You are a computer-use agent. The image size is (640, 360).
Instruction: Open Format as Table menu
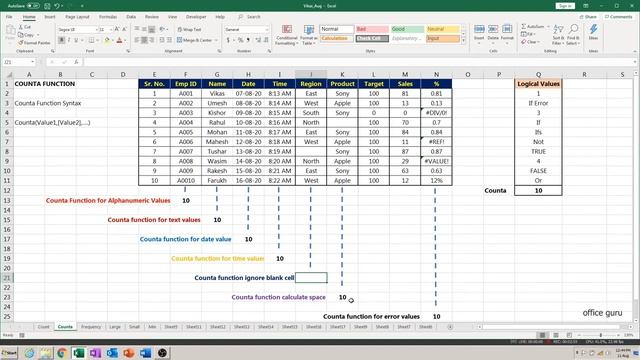(309, 35)
